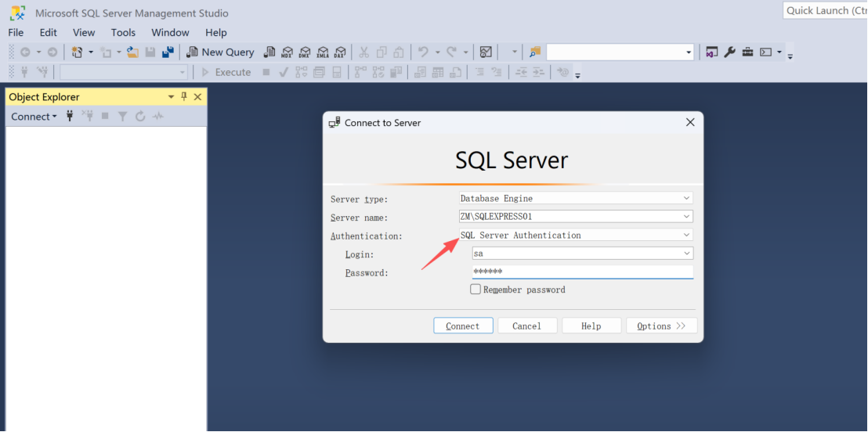Click the Cancel button in dialog
868x432 pixels.
point(527,326)
